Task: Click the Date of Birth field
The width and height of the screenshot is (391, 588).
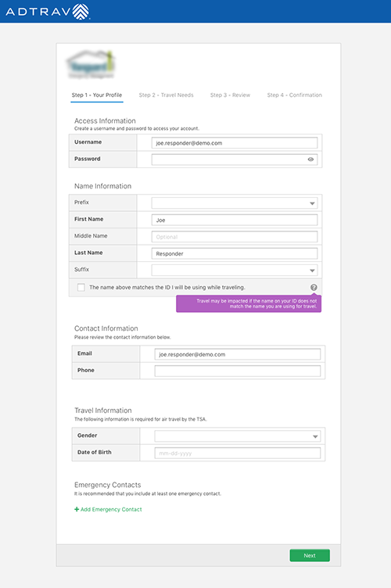Action: click(x=237, y=453)
